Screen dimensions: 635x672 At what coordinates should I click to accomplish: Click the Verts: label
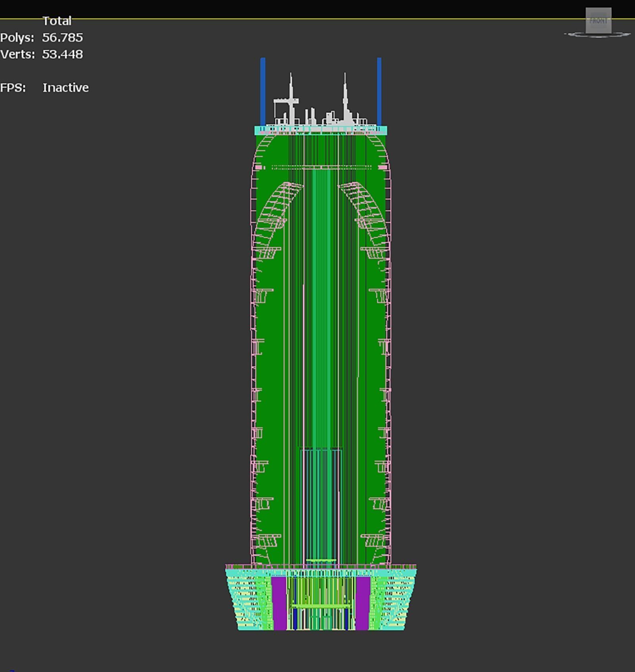[17, 54]
